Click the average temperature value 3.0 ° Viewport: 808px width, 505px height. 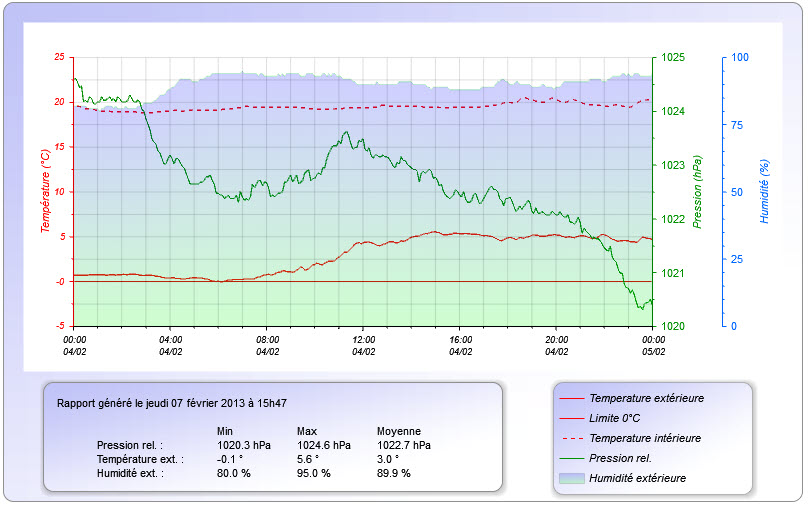click(391, 459)
